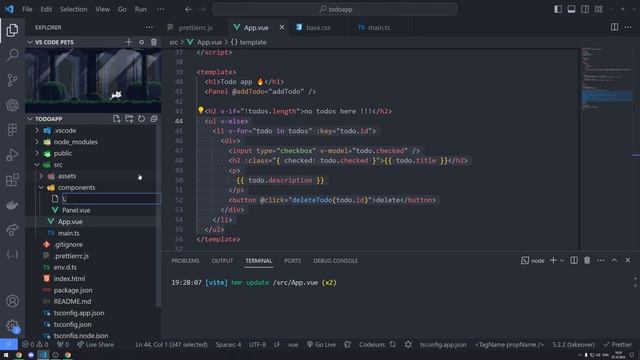Image resolution: width=640 pixels, height=360 pixels.
Task: Switch to the DEBUG CONSOLE tab
Action: point(335,261)
